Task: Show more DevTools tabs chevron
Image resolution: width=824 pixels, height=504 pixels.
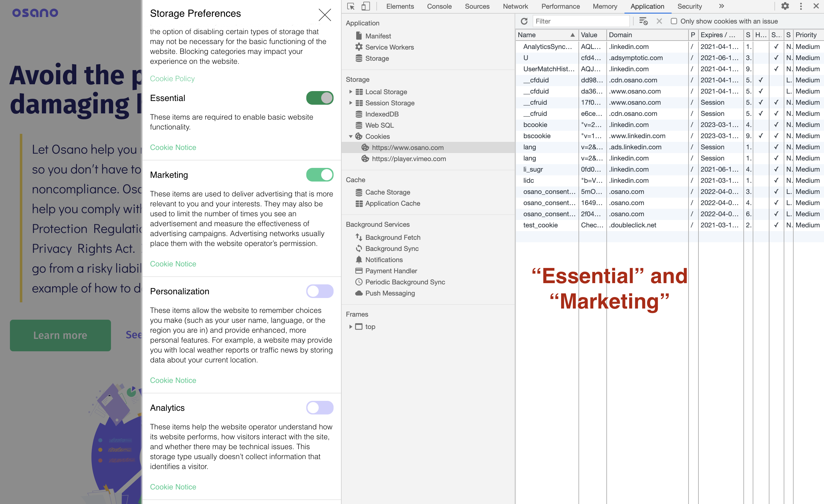Action: pyautogui.click(x=721, y=6)
